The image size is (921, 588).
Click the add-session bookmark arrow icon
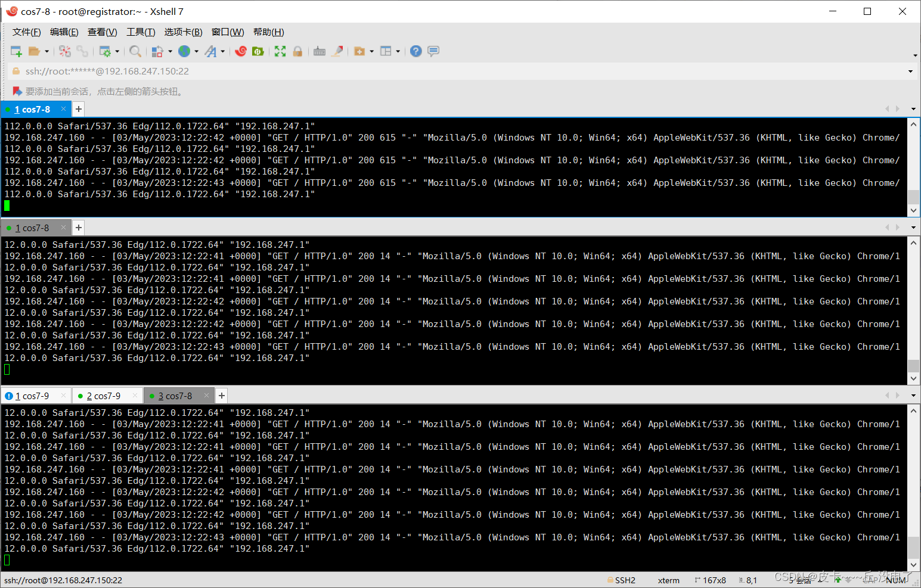[17, 91]
